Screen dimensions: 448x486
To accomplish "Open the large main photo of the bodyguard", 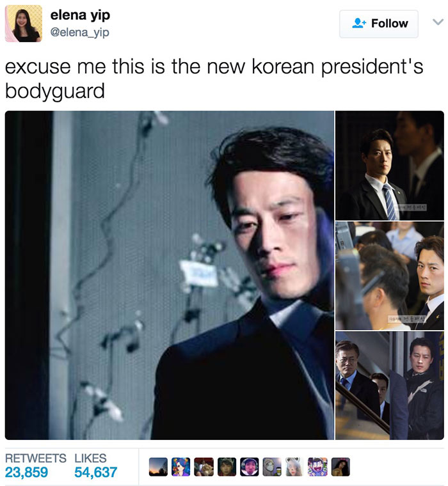I will [x=170, y=275].
